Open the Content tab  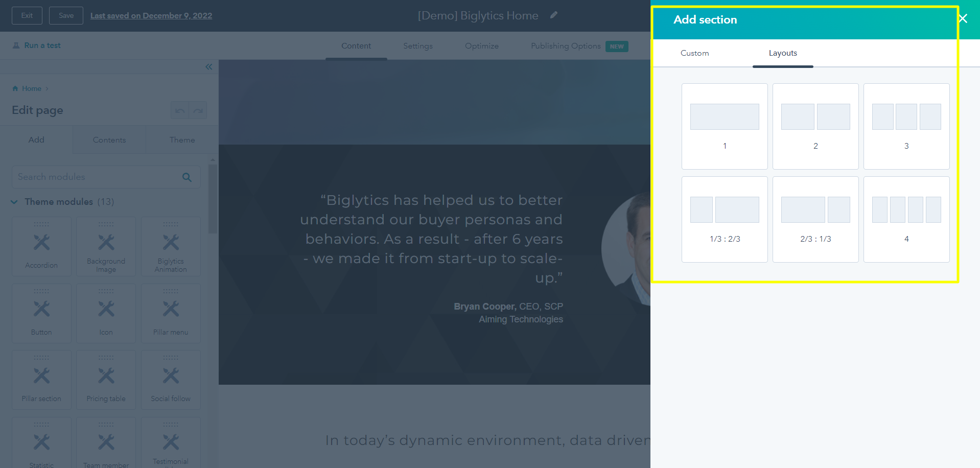(356, 46)
